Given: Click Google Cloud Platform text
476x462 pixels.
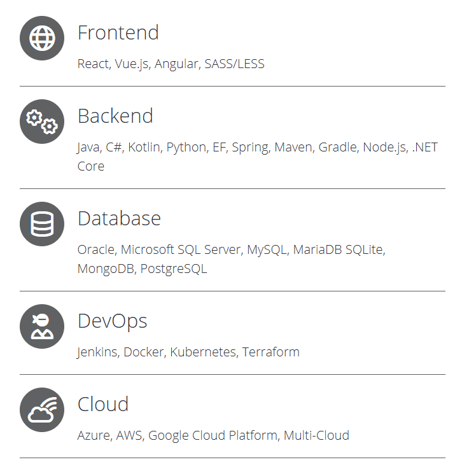Looking at the screenshot, I should [x=213, y=435].
